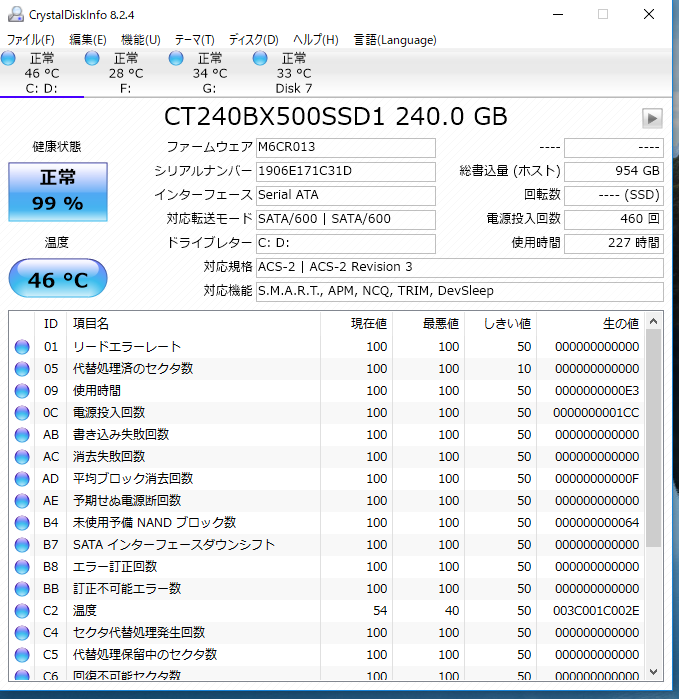Click the SMART list vertical scrollbar thumb
Viewport: 679px width, 699px height.
(654, 438)
